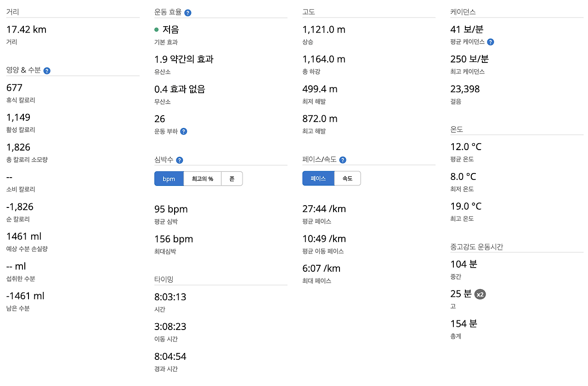Select the 페이스 tab
The image size is (588, 386).
(318, 179)
